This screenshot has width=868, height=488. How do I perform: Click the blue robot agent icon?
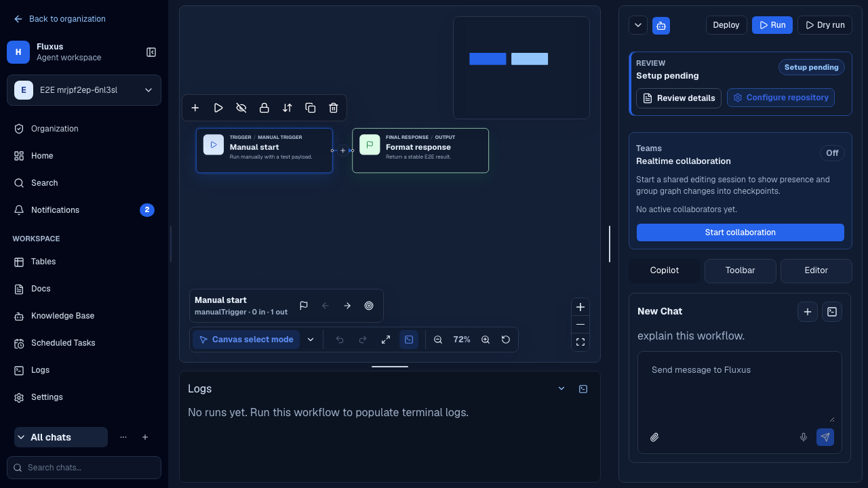[661, 25]
